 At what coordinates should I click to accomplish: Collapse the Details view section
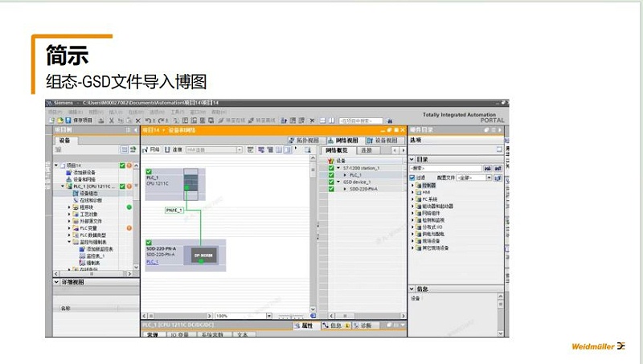point(56,282)
